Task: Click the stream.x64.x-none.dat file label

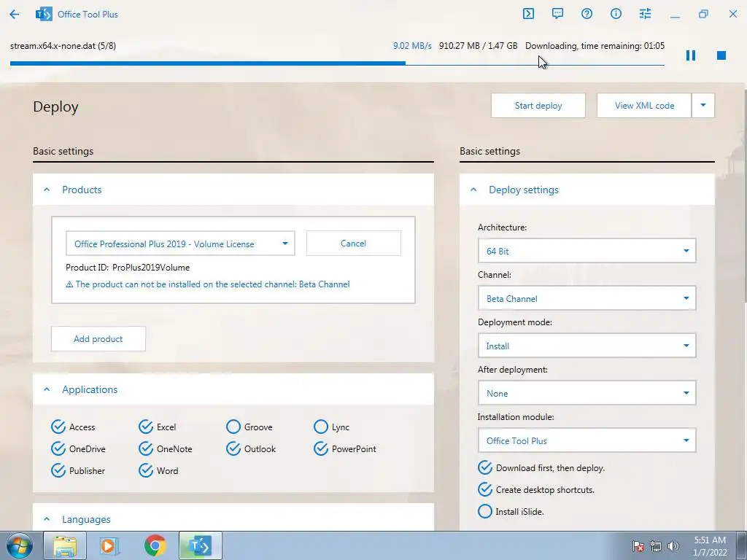Action: [x=63, y=46]
